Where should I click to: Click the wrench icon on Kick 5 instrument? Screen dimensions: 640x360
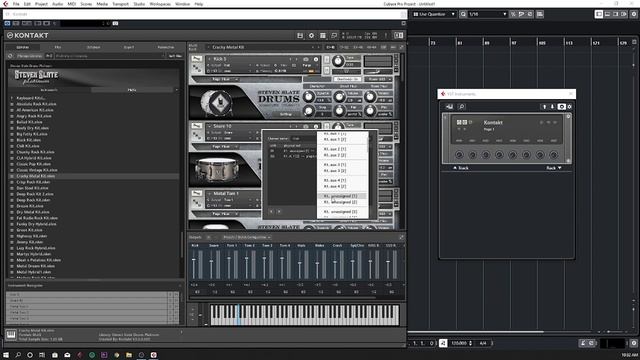197,59
